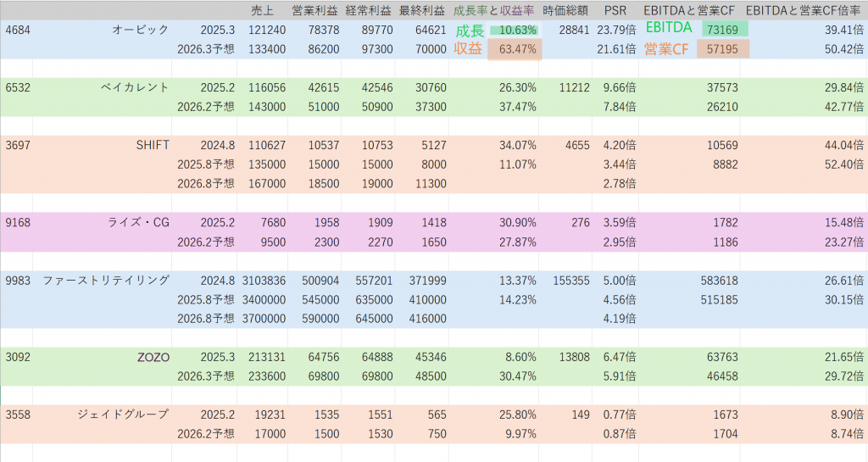Click the orange 収益 label
Viewport: 868px width, 462px height.
tap(468, 48)
